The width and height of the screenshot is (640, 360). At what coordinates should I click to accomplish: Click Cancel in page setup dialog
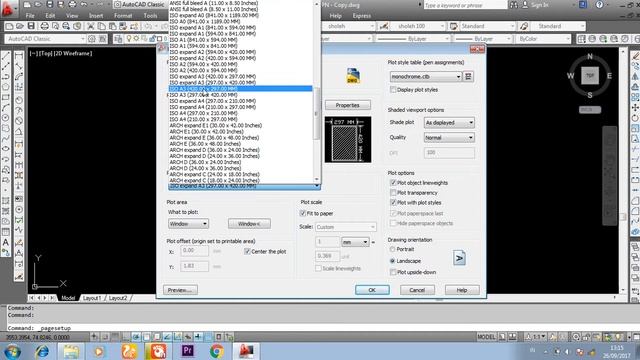click(417, 290)
